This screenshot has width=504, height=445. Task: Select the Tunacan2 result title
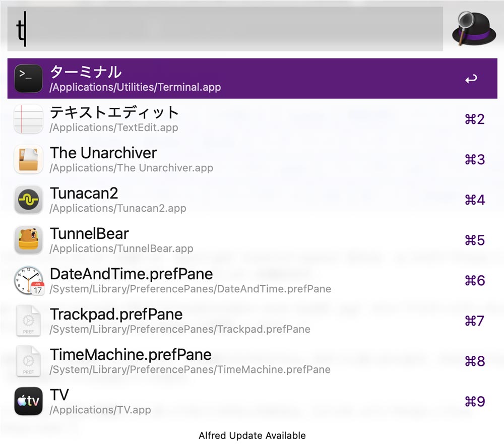[x=84, y=193]
